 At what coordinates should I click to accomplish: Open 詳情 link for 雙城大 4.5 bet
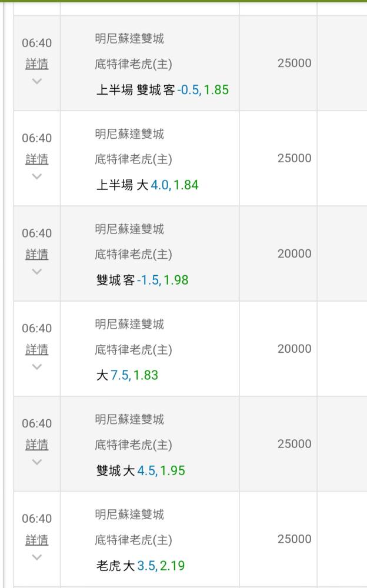(37, 445)
